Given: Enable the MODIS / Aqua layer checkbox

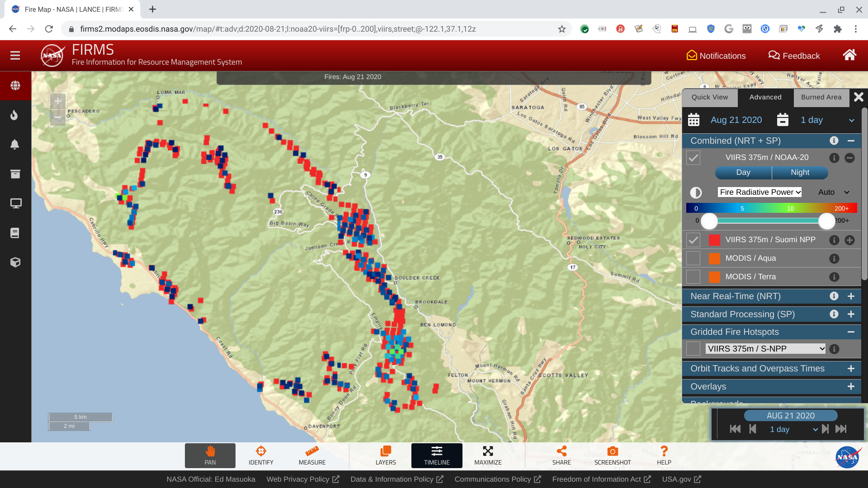Looking at the screenshot, I should (693, 258).
